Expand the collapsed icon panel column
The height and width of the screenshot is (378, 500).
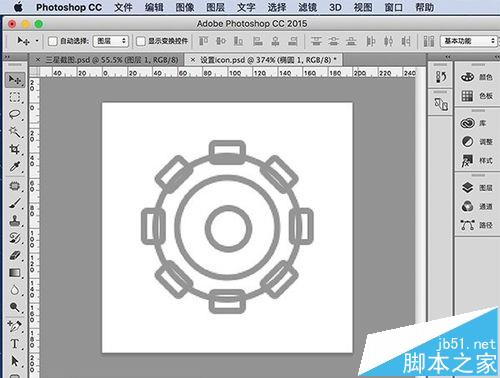[448, 57]
